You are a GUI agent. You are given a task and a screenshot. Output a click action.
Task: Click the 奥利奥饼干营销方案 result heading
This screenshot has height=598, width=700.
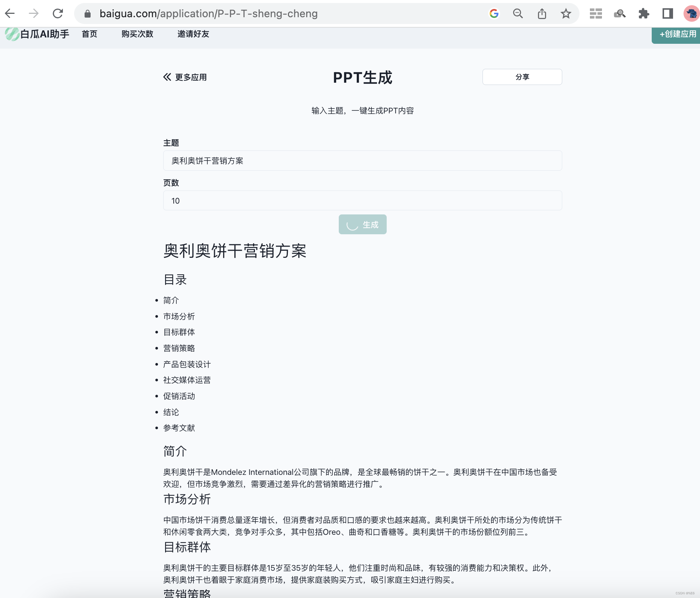235,251
